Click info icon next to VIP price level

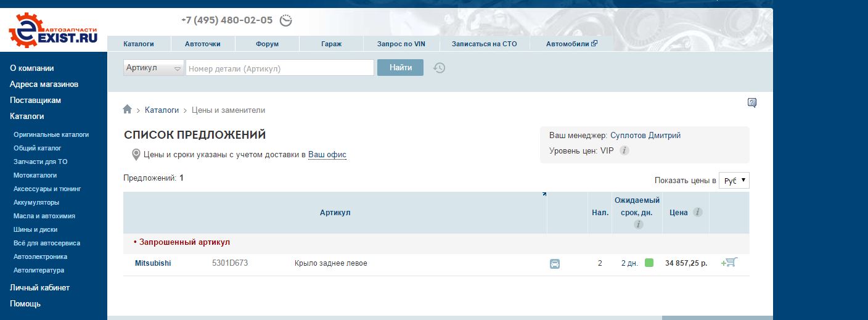[x=624, y=150]
